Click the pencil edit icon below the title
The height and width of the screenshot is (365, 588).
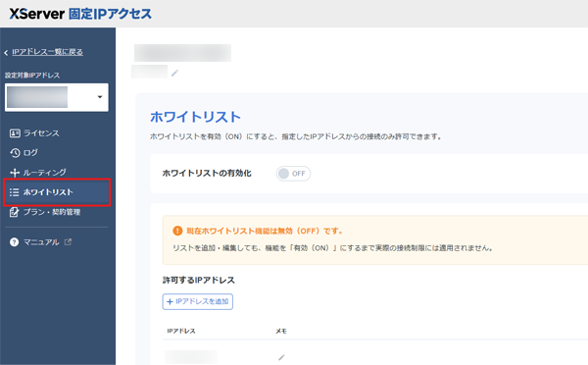tap(174, 74)
